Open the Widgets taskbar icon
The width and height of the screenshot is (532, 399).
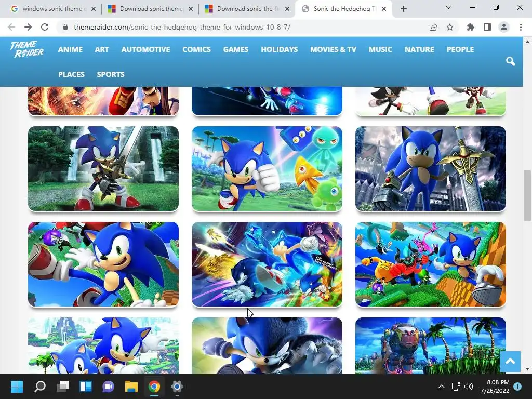click(x=86, y=387)
